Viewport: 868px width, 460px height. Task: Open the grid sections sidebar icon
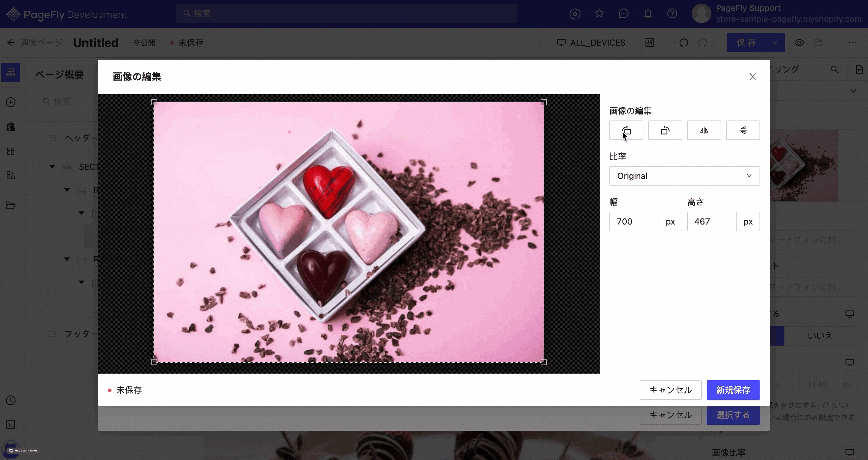point(10,151)
